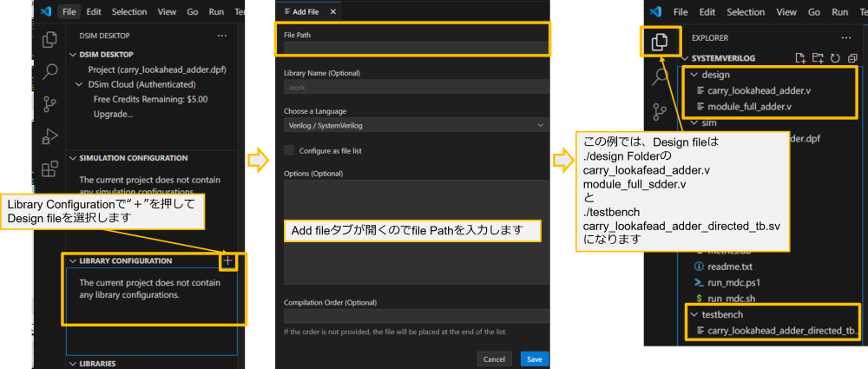Collapse the design folder
This screenshot has width=868, height=369.
tap(694, 75)
